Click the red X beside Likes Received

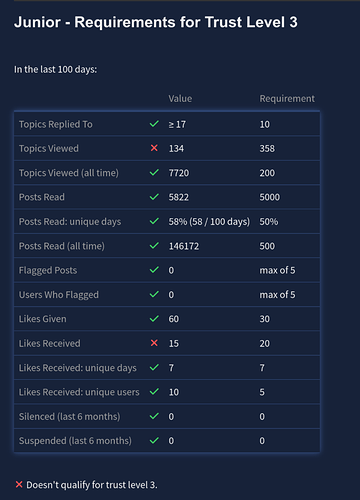[x=154, y=343]
